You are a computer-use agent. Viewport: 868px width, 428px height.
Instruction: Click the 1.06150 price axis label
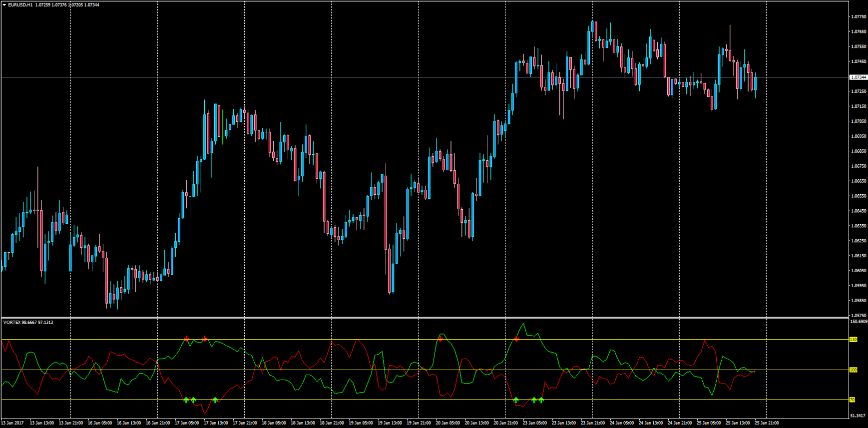pyautogui.click(x=859, y=256)
